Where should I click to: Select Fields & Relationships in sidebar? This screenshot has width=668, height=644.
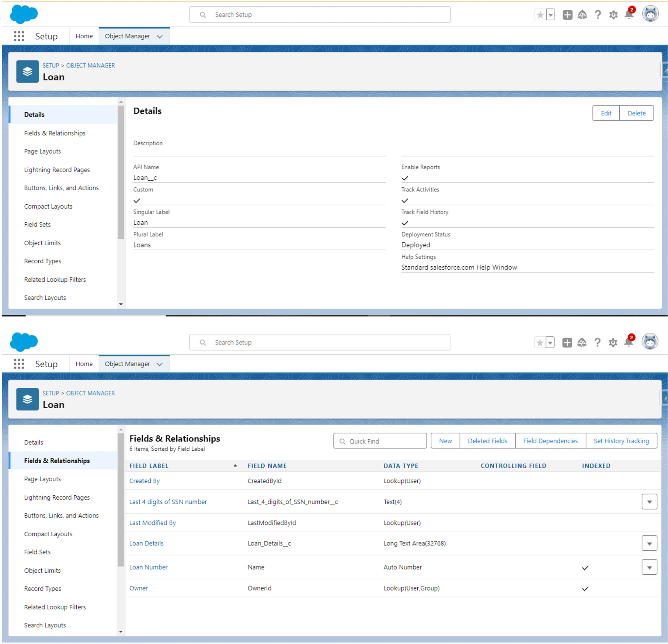[56, 460]
